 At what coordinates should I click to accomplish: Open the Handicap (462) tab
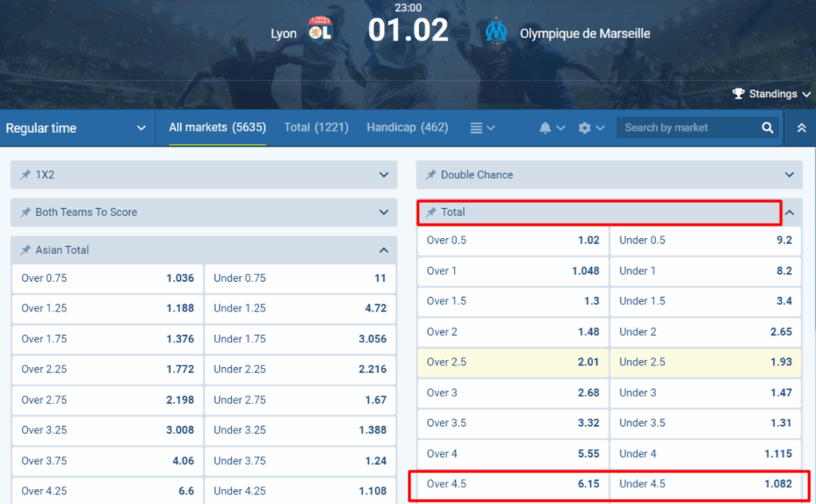407,127
